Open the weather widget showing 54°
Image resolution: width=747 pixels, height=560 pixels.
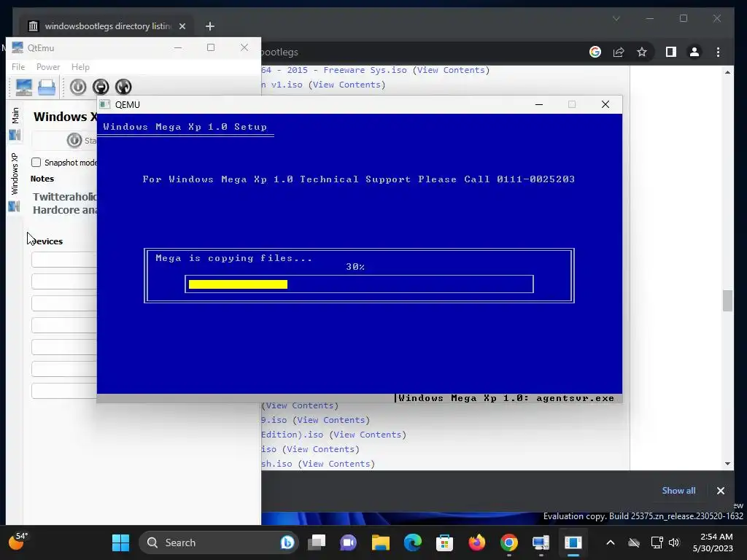tap(18, 542)
